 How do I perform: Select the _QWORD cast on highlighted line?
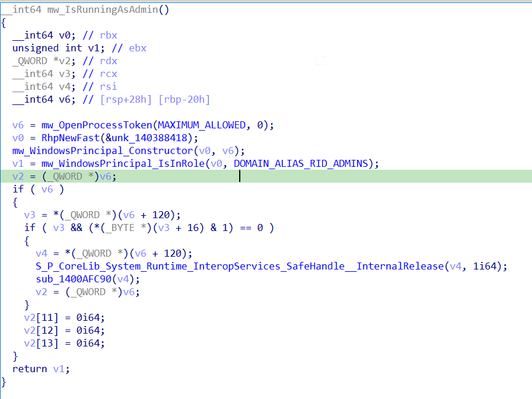64,176
